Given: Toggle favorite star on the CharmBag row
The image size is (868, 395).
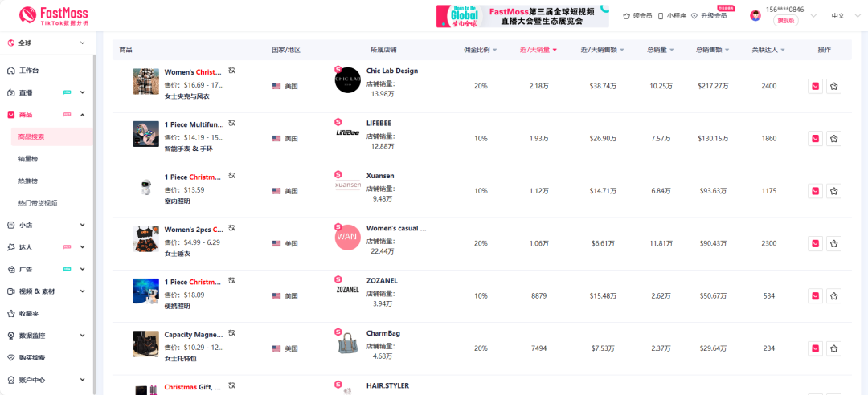Looking at the screenshot, I should [833, 348].
